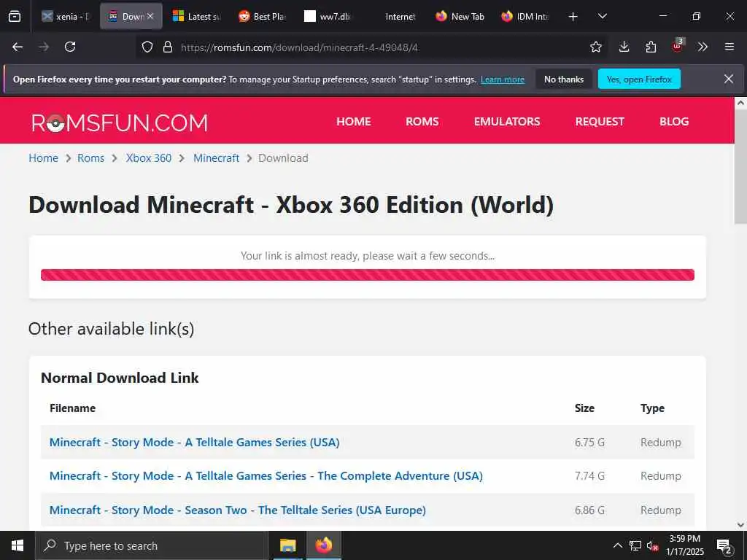Switch to the xenia tab
The image size is (747, 560).
65,17
